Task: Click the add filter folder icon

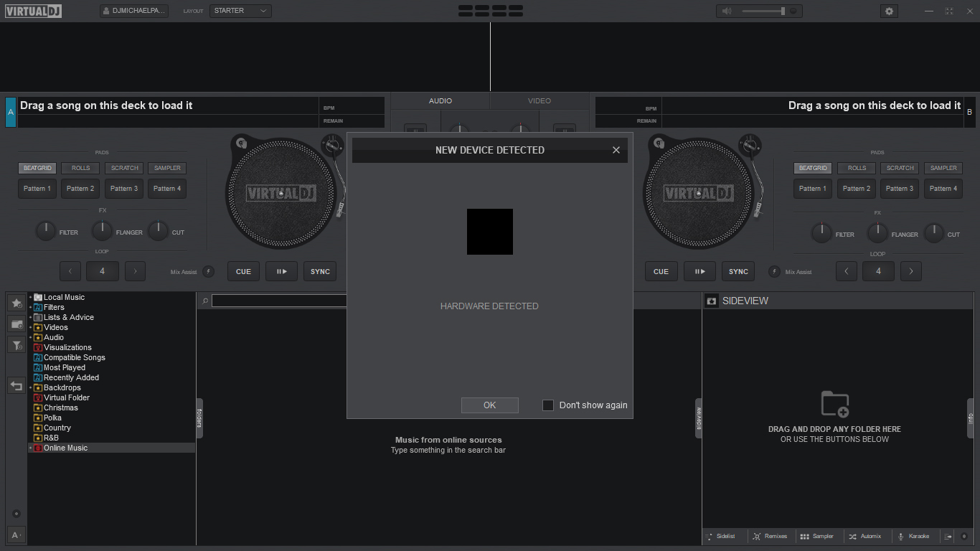Action: click(17, 346)
